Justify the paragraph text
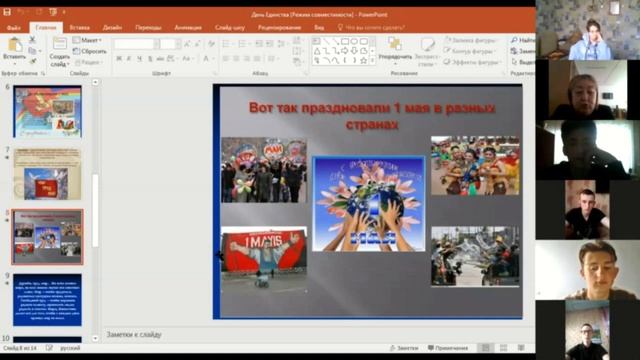 (257, 59)
